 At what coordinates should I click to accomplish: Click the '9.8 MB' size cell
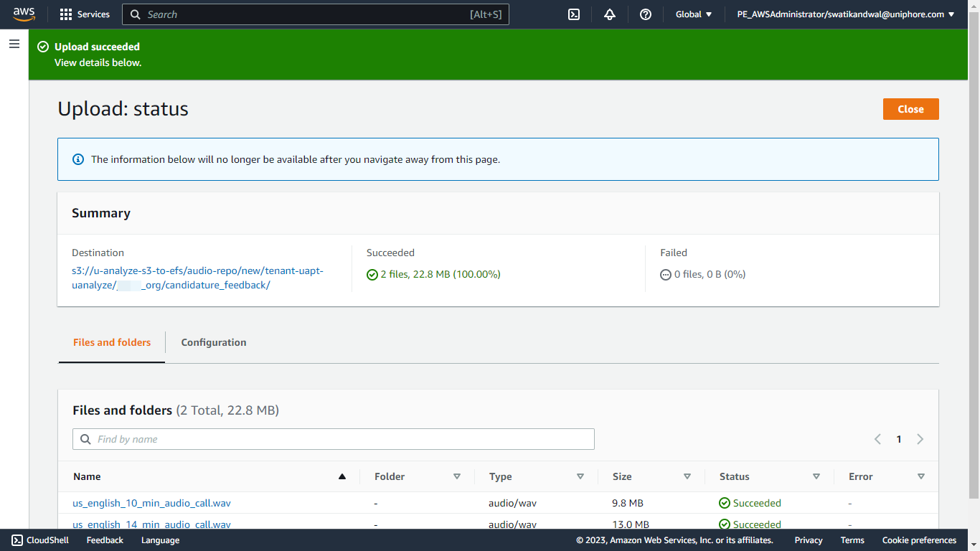(628, 503)
